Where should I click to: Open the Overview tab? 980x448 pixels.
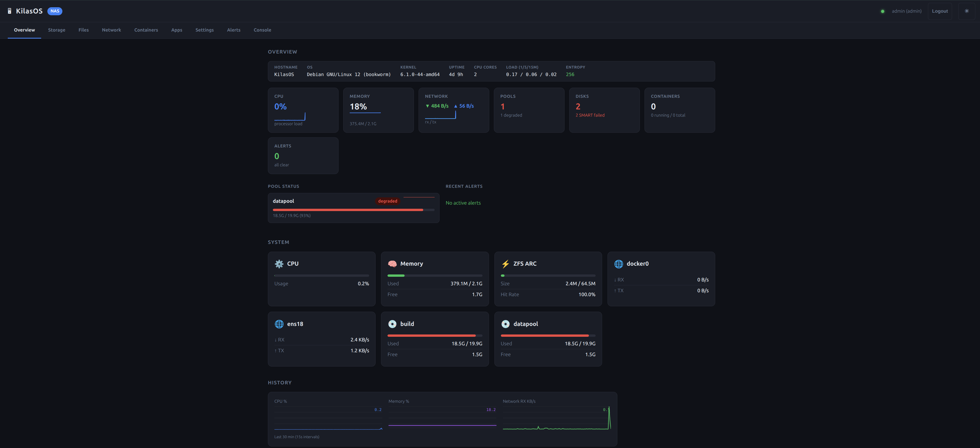click(x=24, y=30)
